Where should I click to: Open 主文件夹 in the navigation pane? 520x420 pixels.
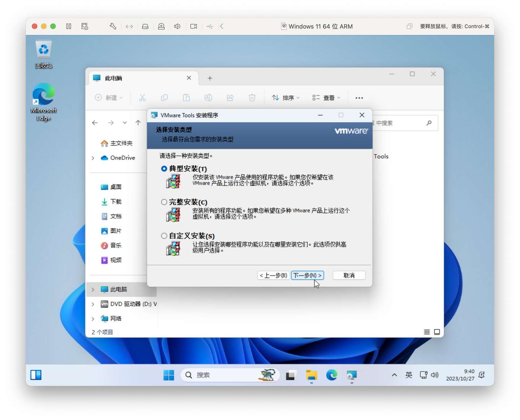click(x=117, y=143)
